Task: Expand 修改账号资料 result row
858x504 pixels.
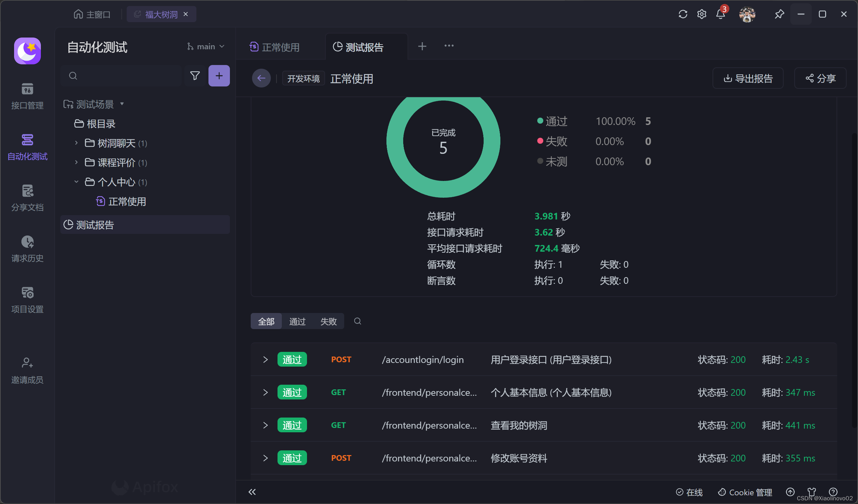Action: click(265, 458)
